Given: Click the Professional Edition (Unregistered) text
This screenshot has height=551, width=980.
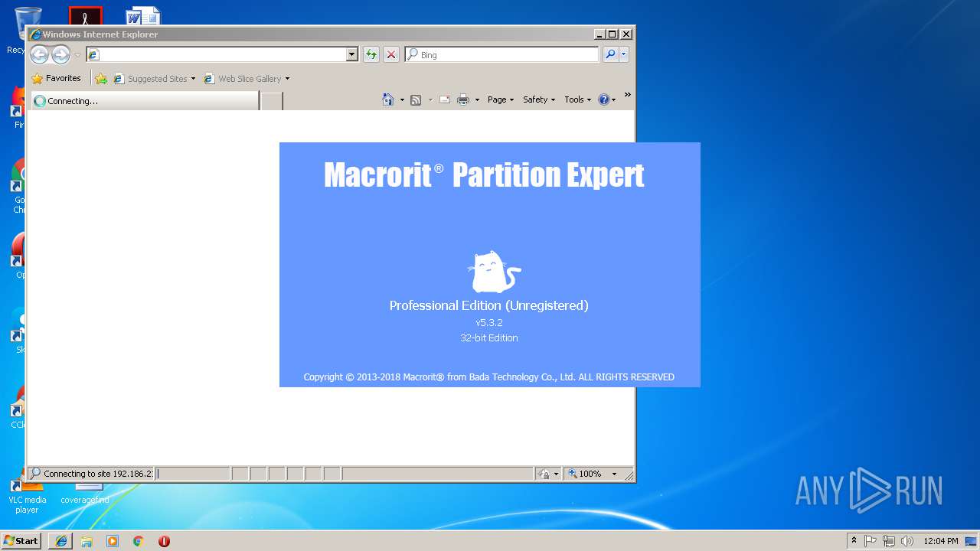Looking at the screenshot, I should [x=489, y=305].
